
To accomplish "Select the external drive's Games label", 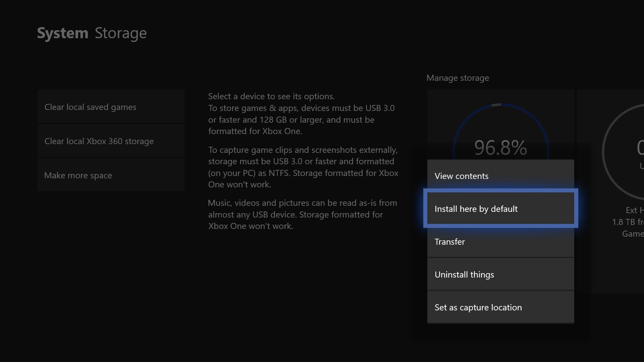I will click(633, 234).
